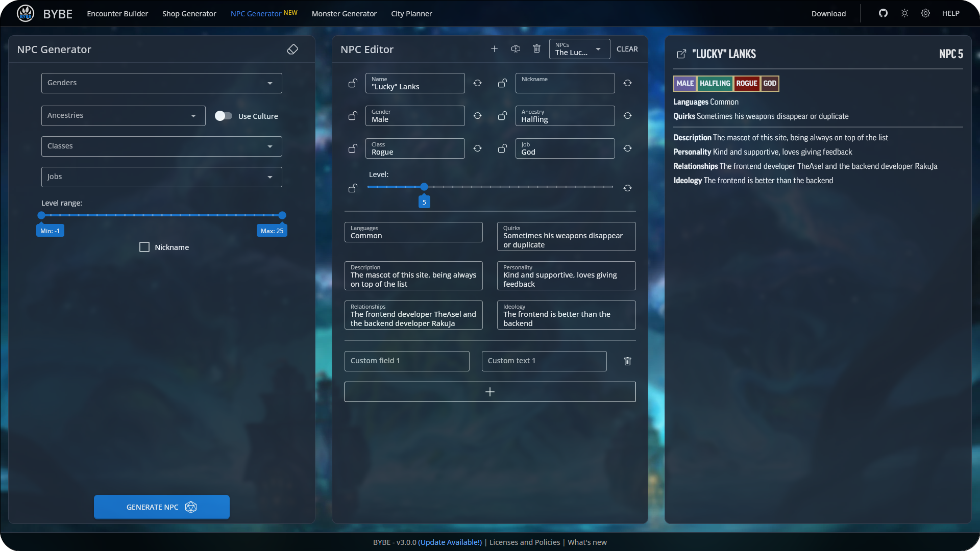Go to Monster Generator page
The height and width of the screenshot is (551, 980).
click(344, 14)
